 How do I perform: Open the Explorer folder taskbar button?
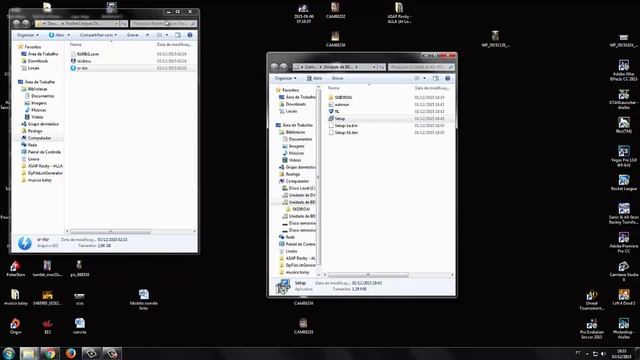click(28, 353)
